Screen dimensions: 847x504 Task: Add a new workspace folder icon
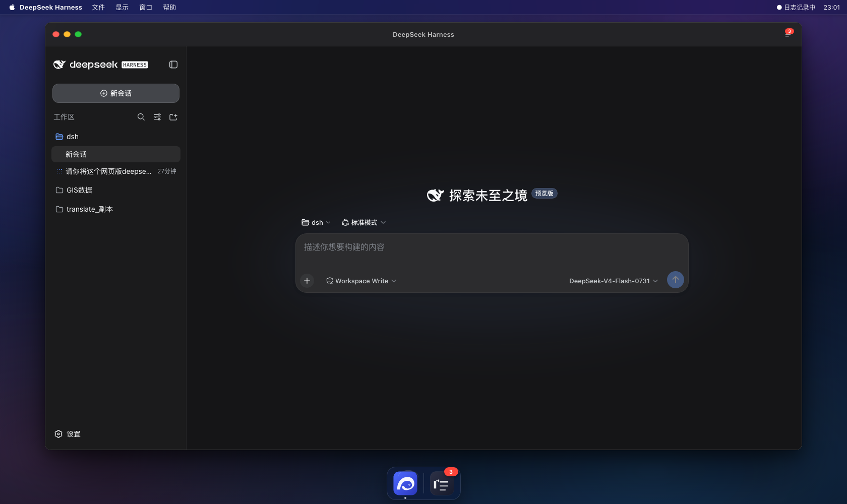tap(173, 117)
